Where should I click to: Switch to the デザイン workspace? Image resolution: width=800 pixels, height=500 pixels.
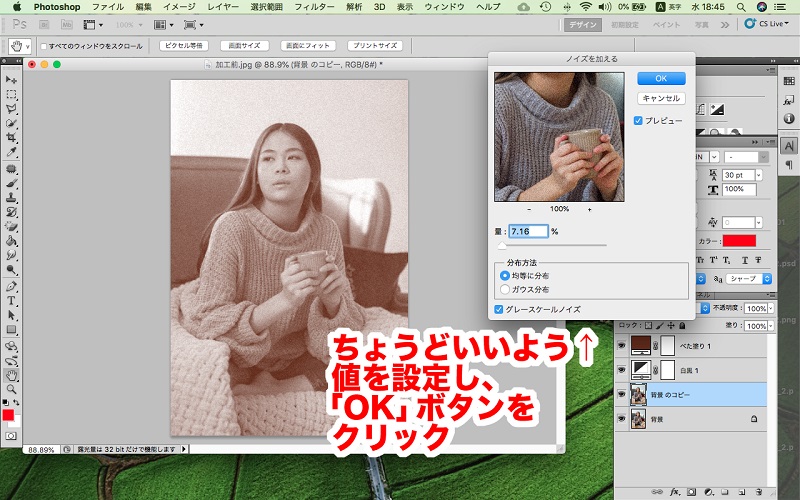583,24
